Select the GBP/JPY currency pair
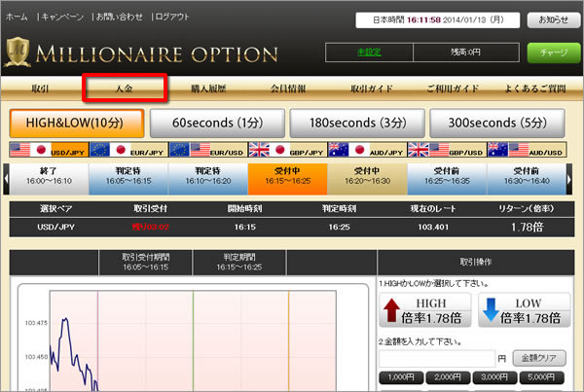Screen dimensions: 584x392 pyautogui.click(x=288, y=150)
